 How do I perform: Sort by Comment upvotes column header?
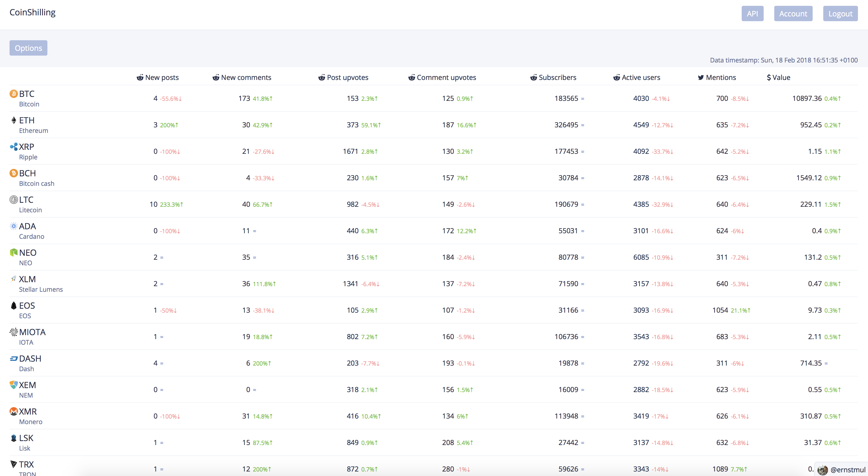(446, 78)
